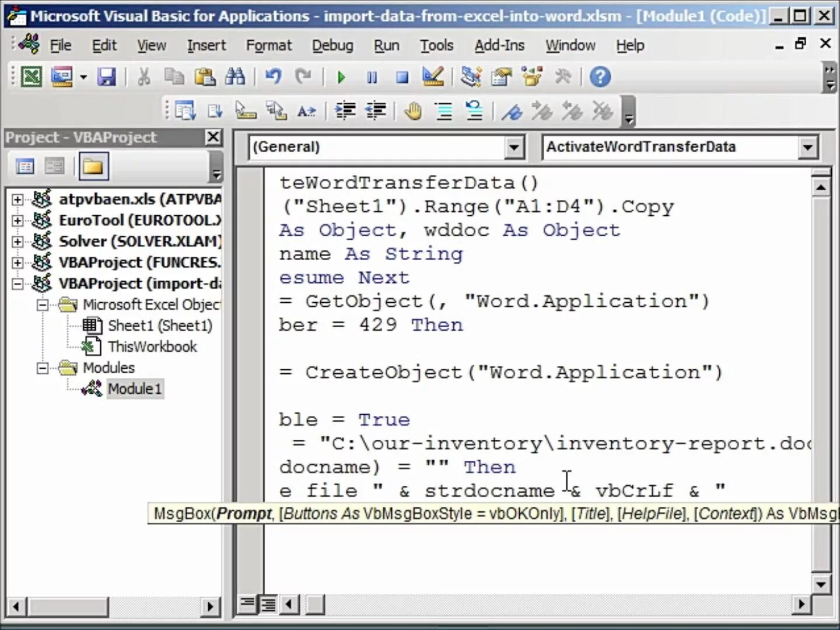This screenshot has height=630, width=840.
Task: Expand the atpvbaen.xls project node
Action: pos(17,199)
